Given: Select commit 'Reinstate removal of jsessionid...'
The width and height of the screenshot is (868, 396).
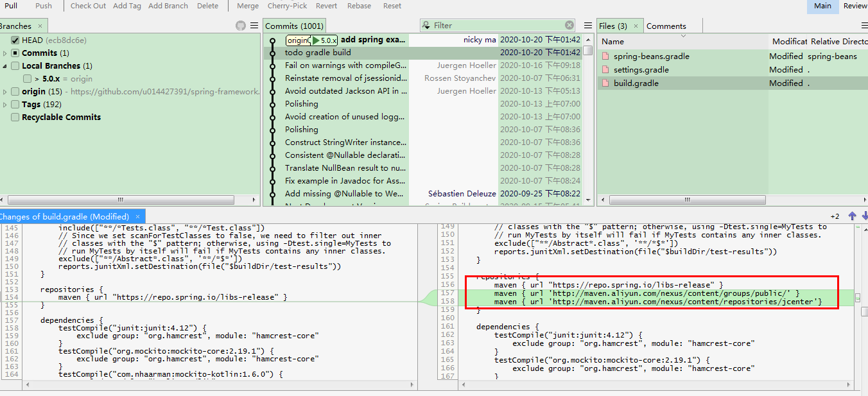Looking at the screenshot, I should coord(423,78).
